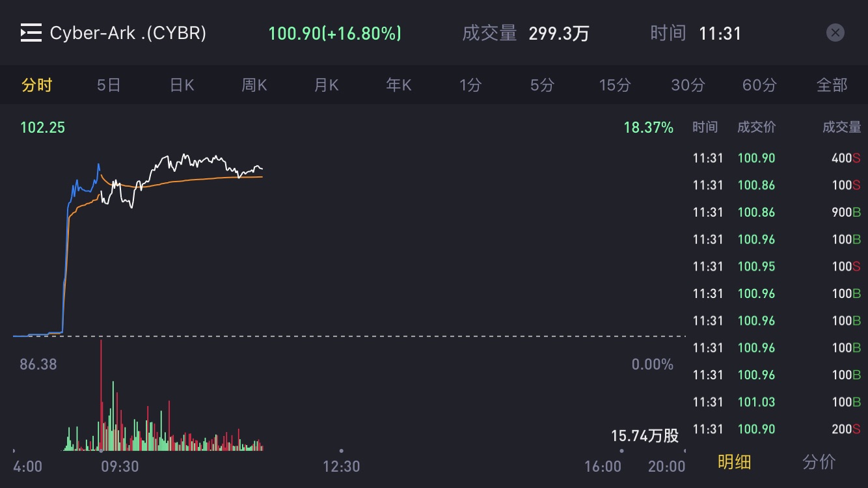Switch to 月K monthly chart
The image size is (868, 488).
click(x=326, y=85)
